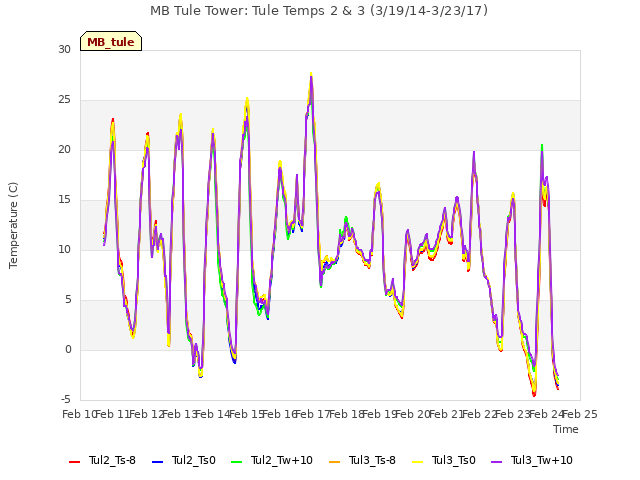Viewport: 640px width, 480px height.
Task: Click the 25 y-axis tick label
Action: [x=64, y=100]
